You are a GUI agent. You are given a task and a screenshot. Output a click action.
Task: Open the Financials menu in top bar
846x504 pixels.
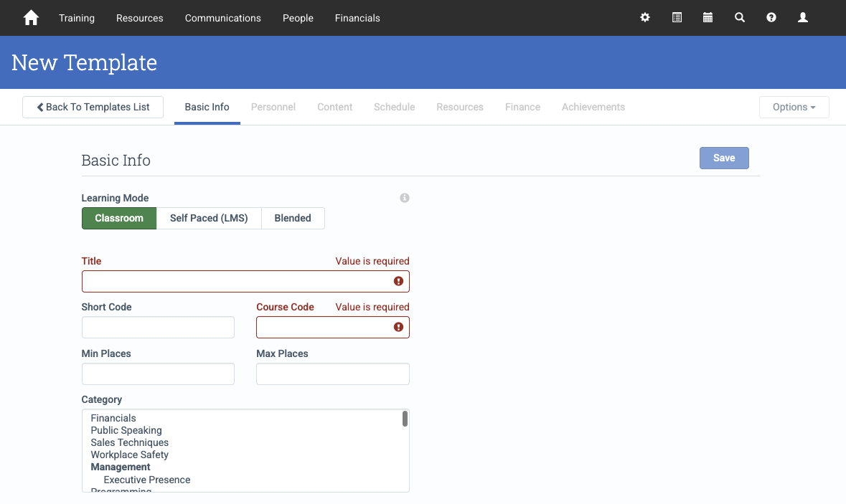tap(357, 18)
